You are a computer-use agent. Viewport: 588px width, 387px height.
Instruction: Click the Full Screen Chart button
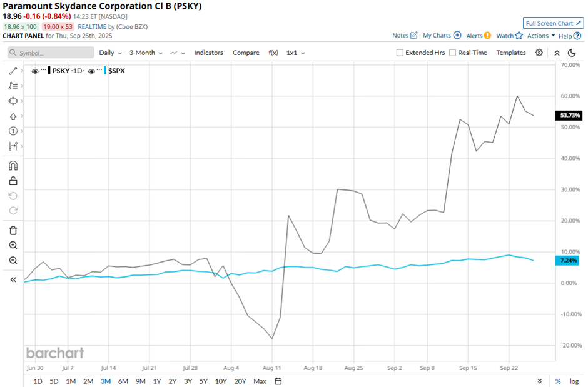(554, 23)
